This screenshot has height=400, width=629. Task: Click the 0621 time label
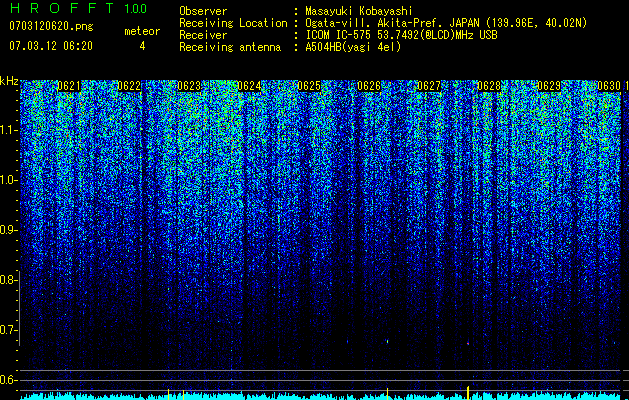(69, 86)
